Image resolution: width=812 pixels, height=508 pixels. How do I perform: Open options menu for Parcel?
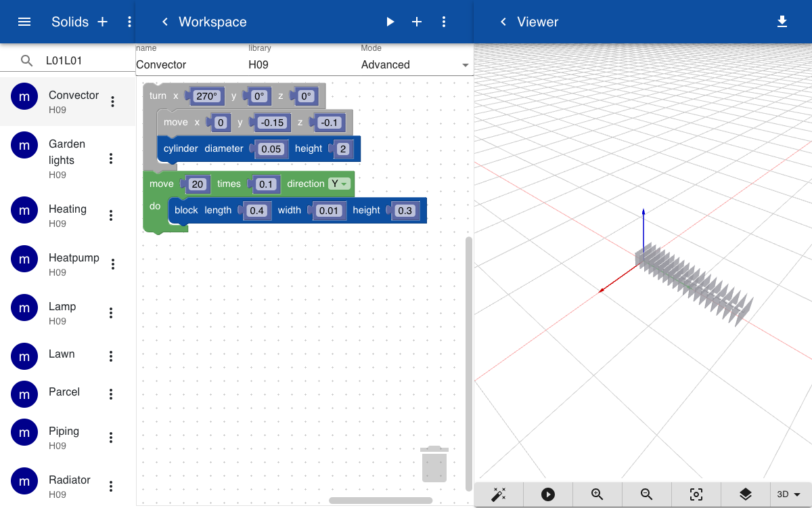pos(111,394)
